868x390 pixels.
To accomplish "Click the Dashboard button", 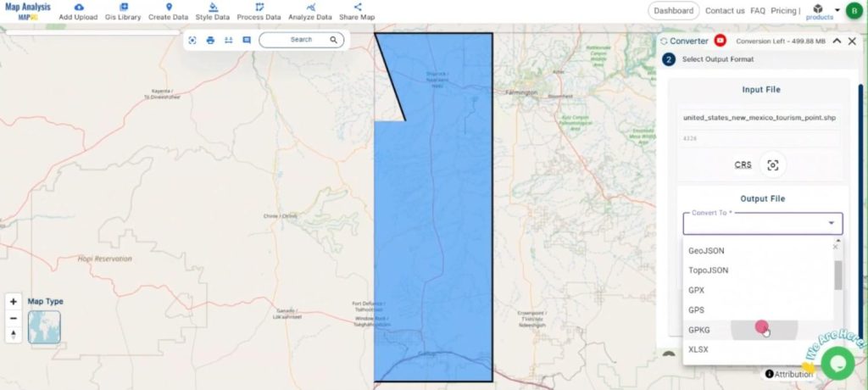I will (x=674, y=11).
